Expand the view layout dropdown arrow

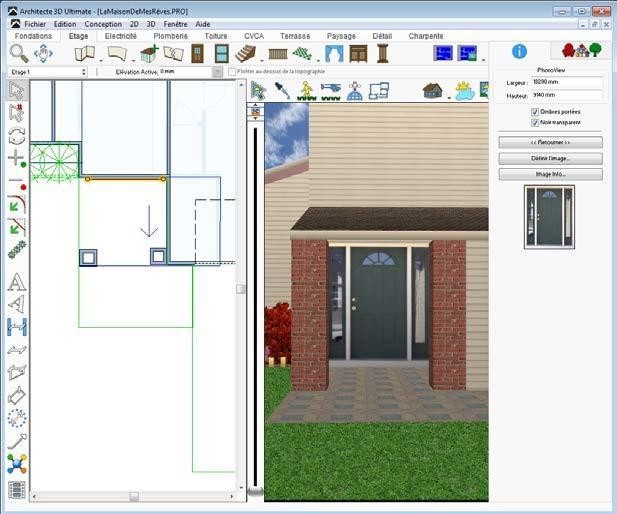coord(483,60)
